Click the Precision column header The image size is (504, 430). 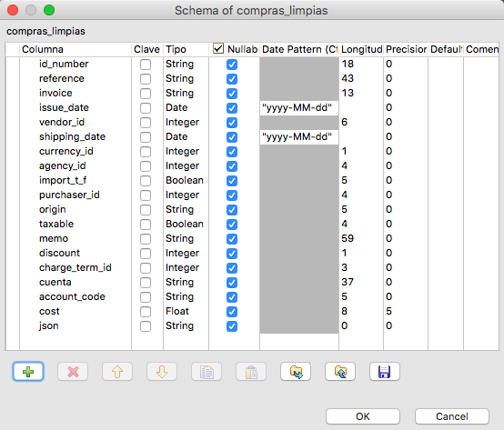point(406,49)
